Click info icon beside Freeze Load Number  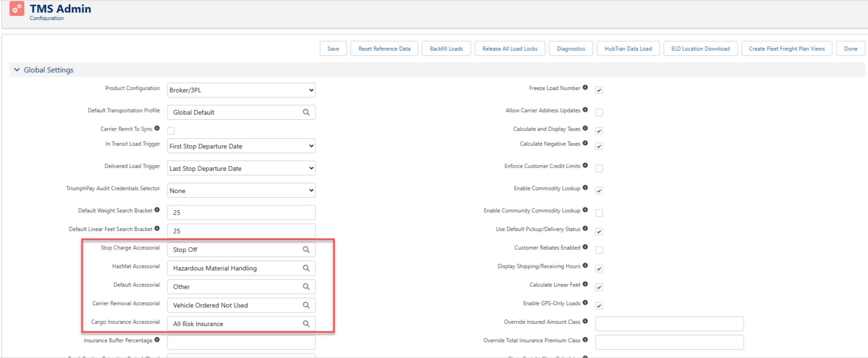coord(585,88)
